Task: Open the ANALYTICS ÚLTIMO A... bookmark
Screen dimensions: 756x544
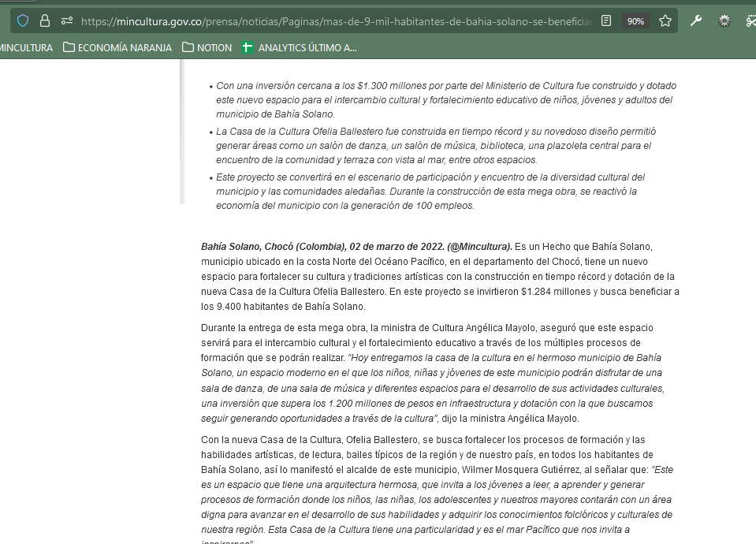Action: click(300, 48)
